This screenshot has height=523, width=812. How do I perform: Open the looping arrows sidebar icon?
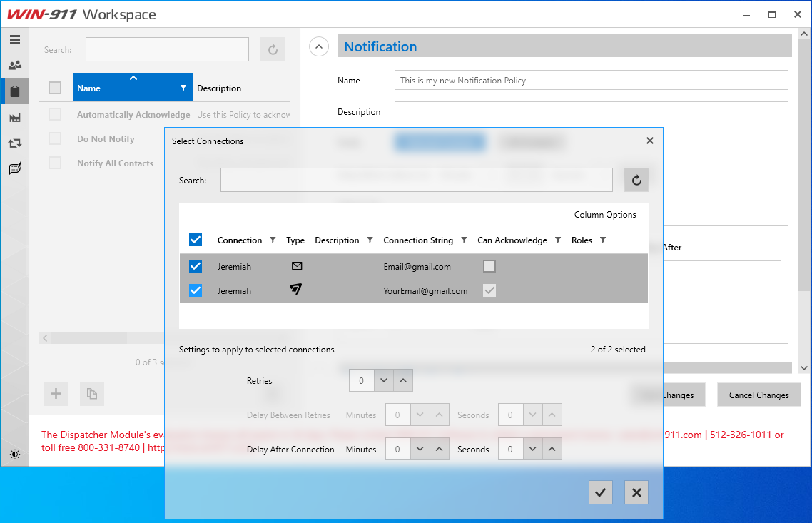pos(14,143)
